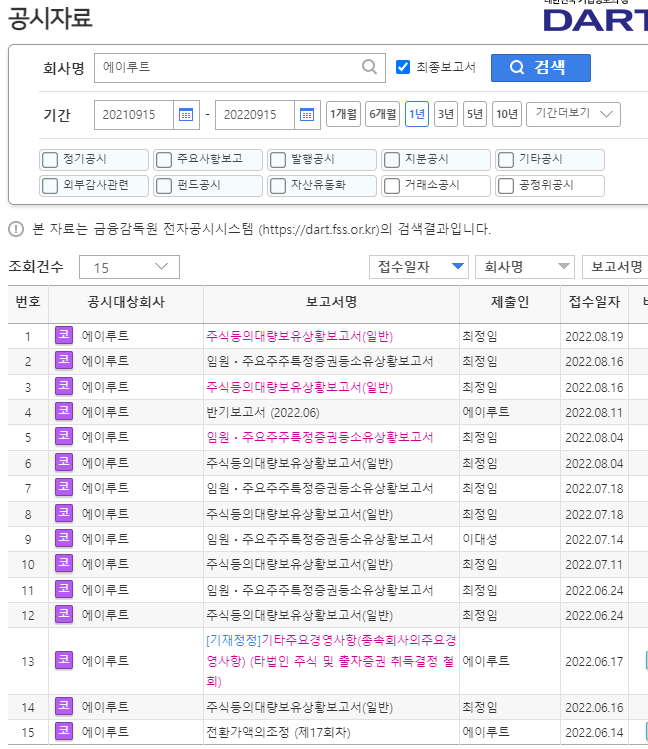Click the KOSDAQ badge icon in row 4

(x=64, y=411)
